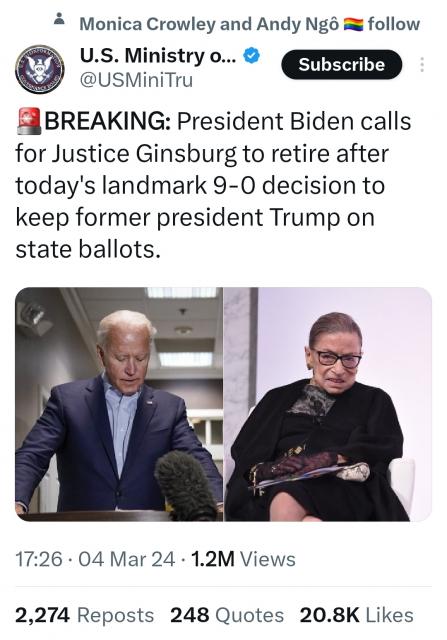Click the rainbow flag emoji after Andy Ngô

click(x=354, y=24)
